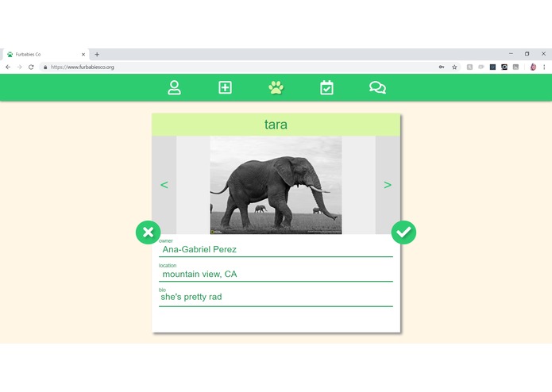This screenshot has height=392, width=552.
Task: Reject tara with the green X button
Action: (149, 233)
